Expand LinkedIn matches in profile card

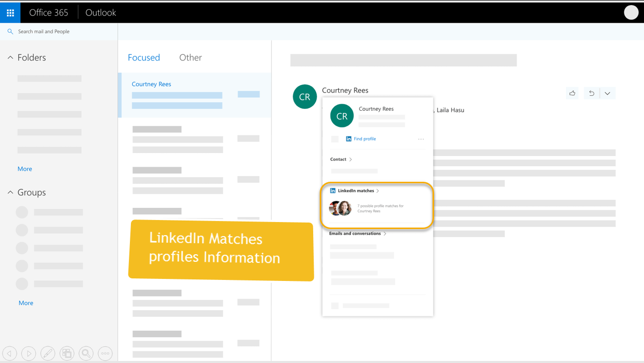[355, 191]
